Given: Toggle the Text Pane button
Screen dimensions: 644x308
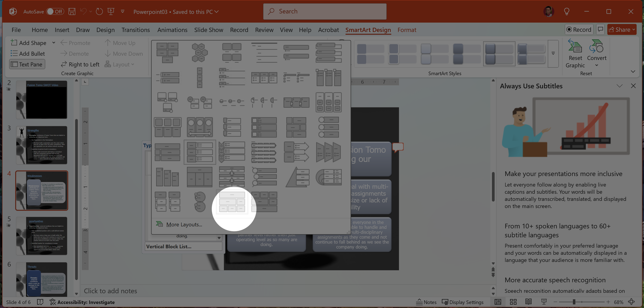Looking at the screenshot, I should pos(27,64).
